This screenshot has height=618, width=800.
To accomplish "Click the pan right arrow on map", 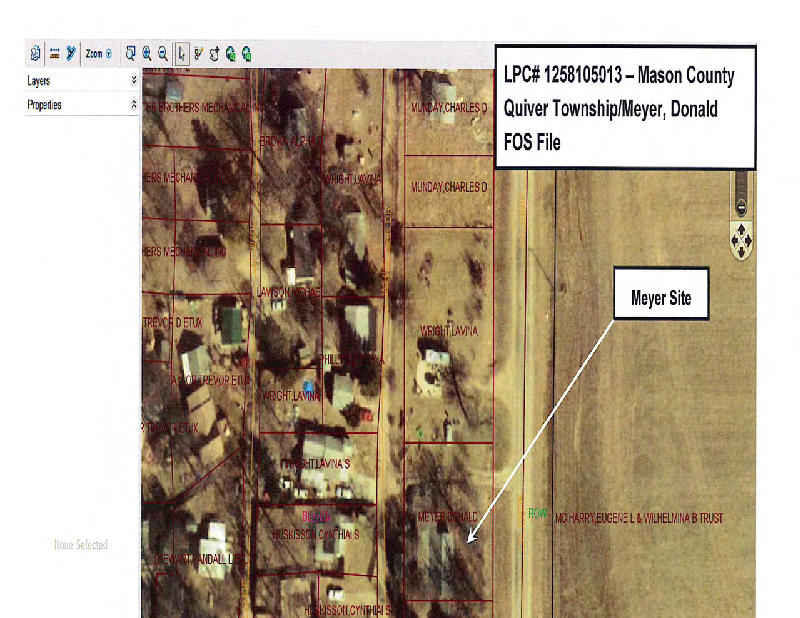I will [x=750, y=238].
